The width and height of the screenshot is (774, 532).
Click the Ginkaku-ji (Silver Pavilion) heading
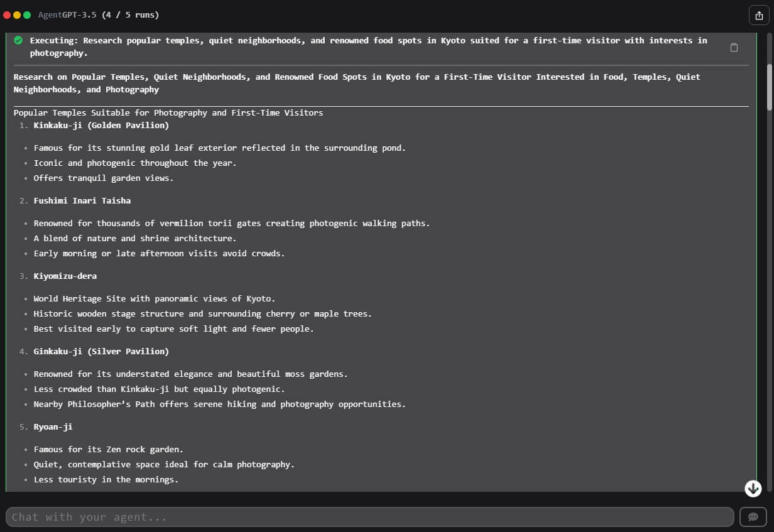[101, 352]
